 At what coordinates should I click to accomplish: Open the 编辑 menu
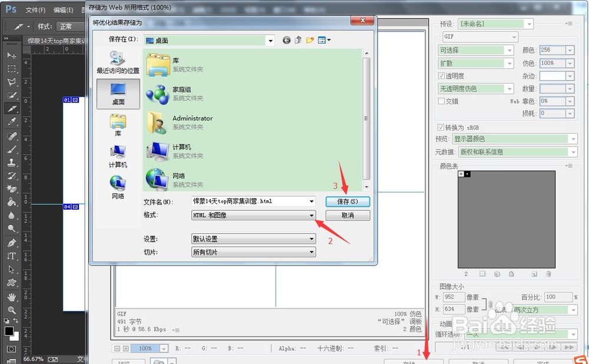click(62, 9)
